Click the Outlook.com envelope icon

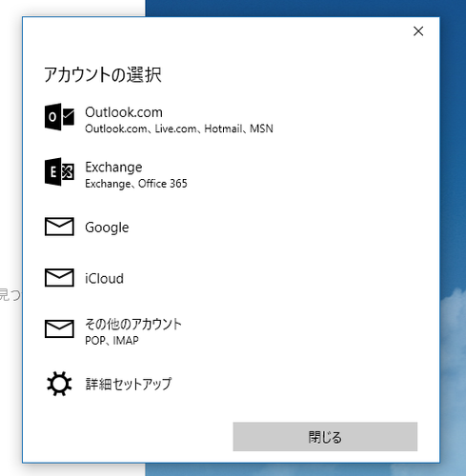click(59, 117)
